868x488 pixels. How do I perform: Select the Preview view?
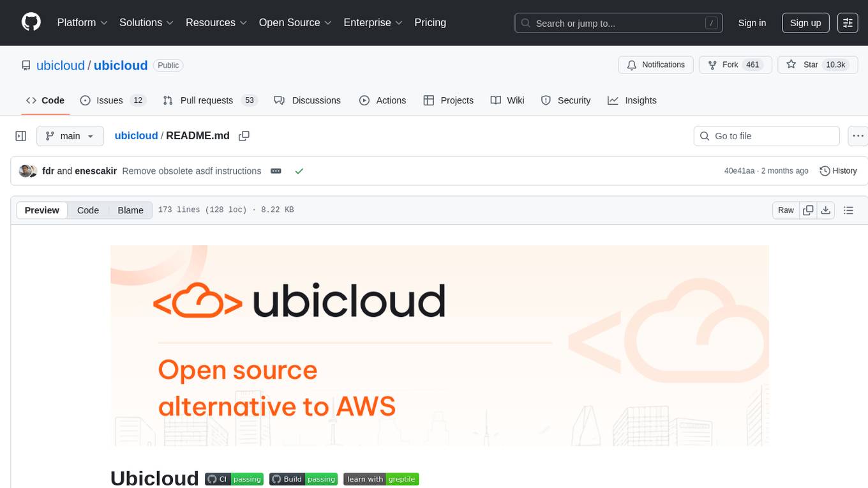tap(41, 210)
